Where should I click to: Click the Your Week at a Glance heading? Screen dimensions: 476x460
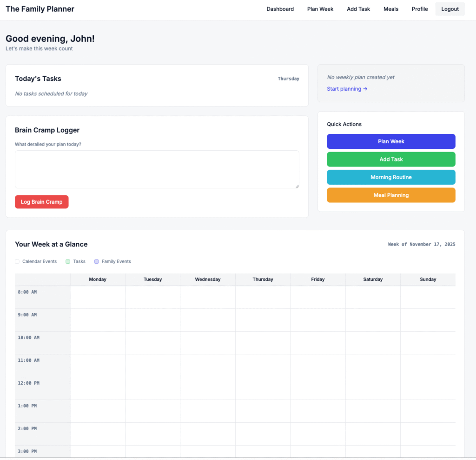tap(51, 244)
